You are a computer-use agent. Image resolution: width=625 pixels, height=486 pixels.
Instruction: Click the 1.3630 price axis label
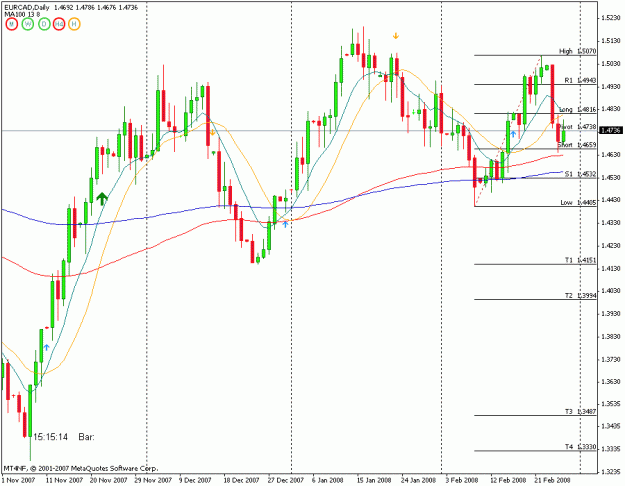611,382
